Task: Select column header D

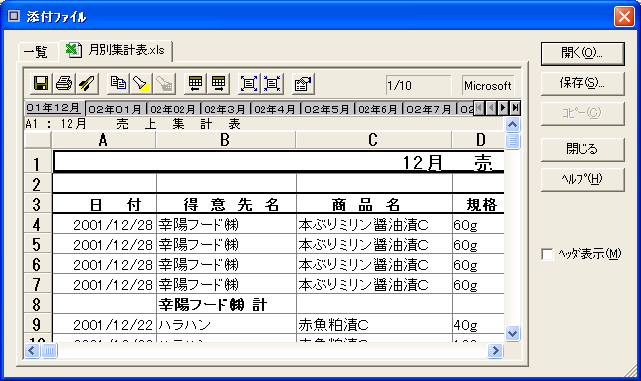Action: tap(478, 140)
